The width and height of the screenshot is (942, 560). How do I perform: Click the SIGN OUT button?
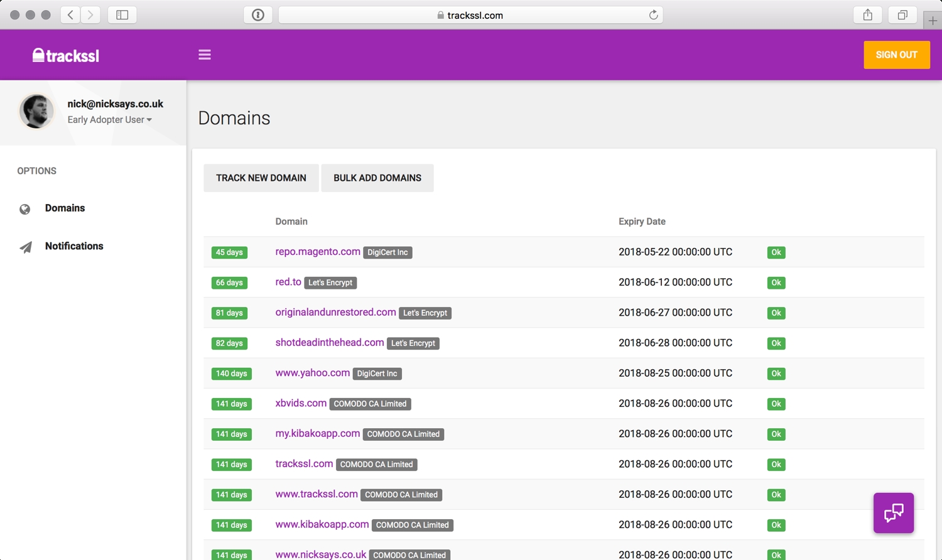click(x=897, y=55)
